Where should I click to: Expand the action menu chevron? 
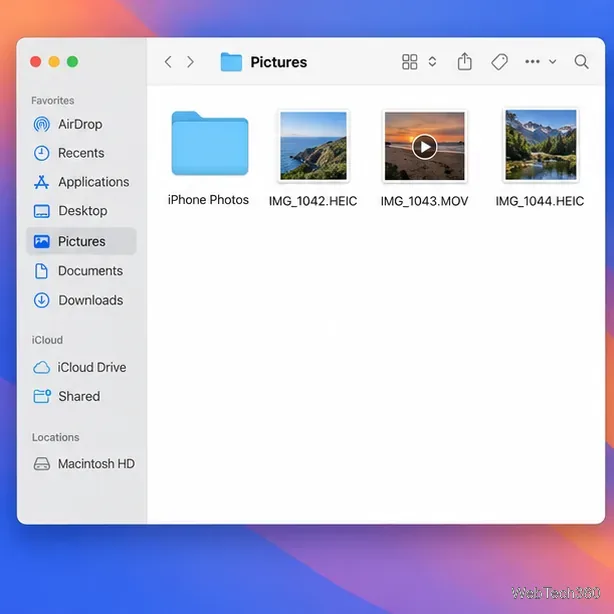(x=553, y=62)
